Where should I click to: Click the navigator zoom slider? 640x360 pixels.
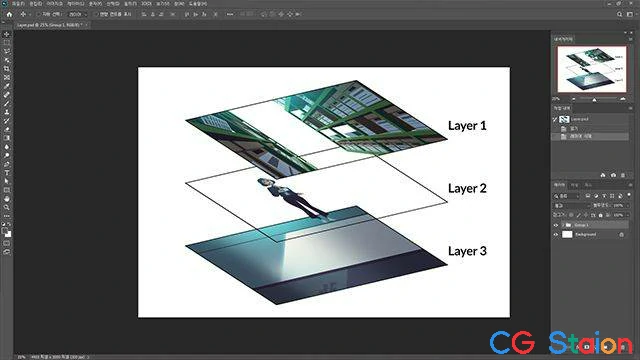pos(597,99)
